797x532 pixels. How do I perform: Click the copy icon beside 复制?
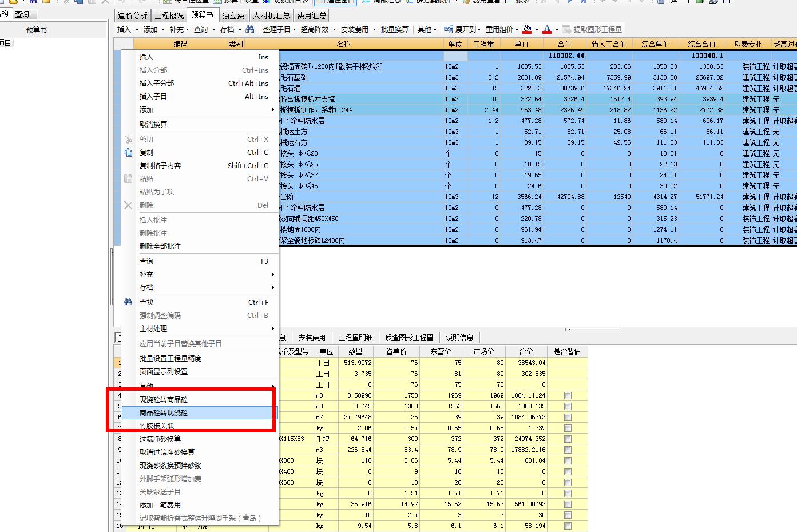pos(128,153)
